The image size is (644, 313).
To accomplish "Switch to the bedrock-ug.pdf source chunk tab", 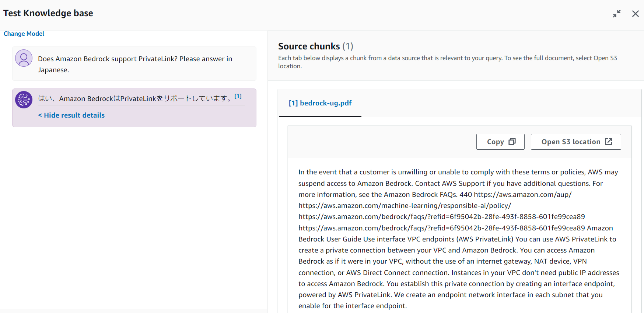I will click(320, 103).
